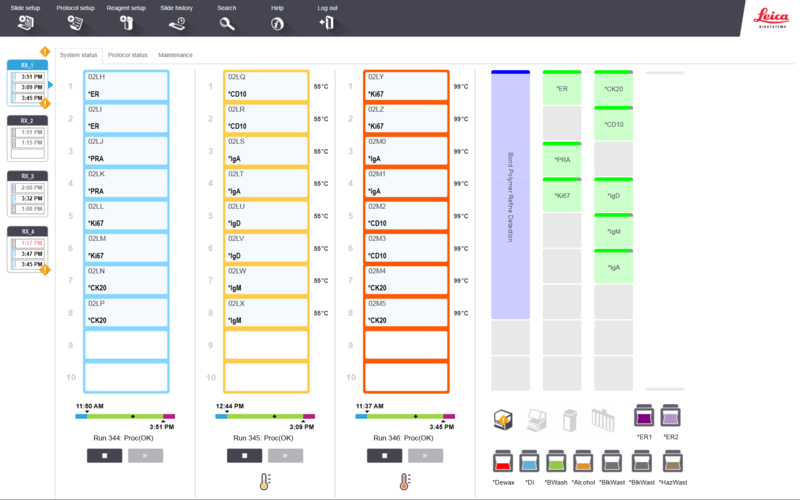Select the RX_2 processing module
Image resolution: width=800 pixels, height=500 pixels.
point(27,137)
